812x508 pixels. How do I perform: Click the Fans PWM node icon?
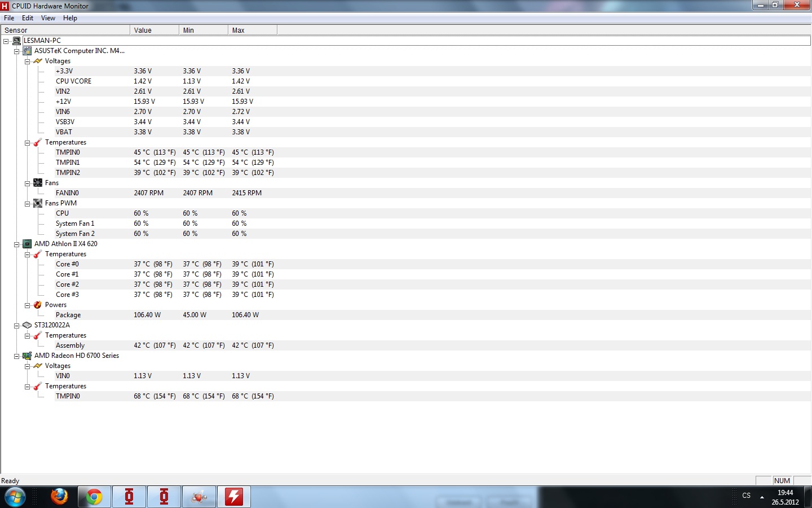(38, 203)
